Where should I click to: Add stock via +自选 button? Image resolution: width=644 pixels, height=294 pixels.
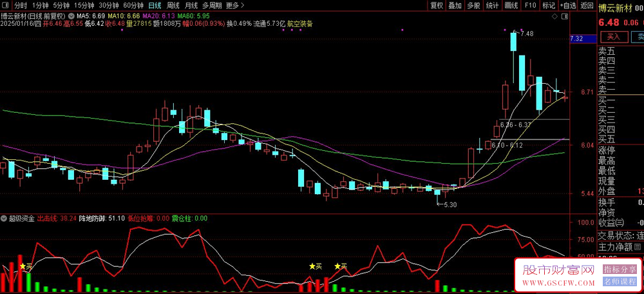coord(567,5)
